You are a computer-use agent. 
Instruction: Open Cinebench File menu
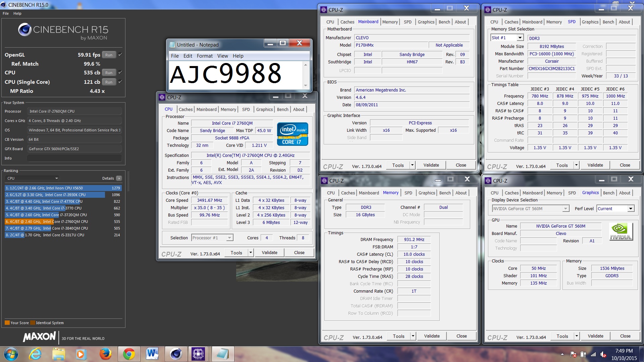tap(6, 13)
